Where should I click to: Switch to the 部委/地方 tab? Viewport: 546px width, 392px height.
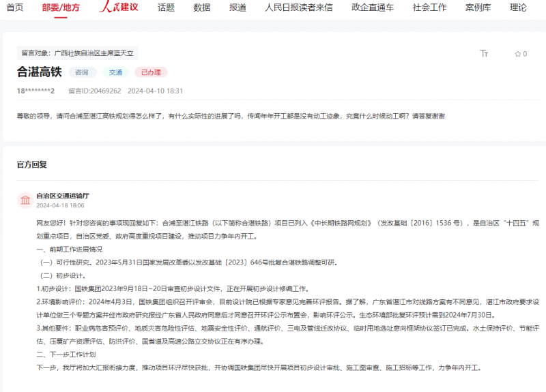point(60,7)
